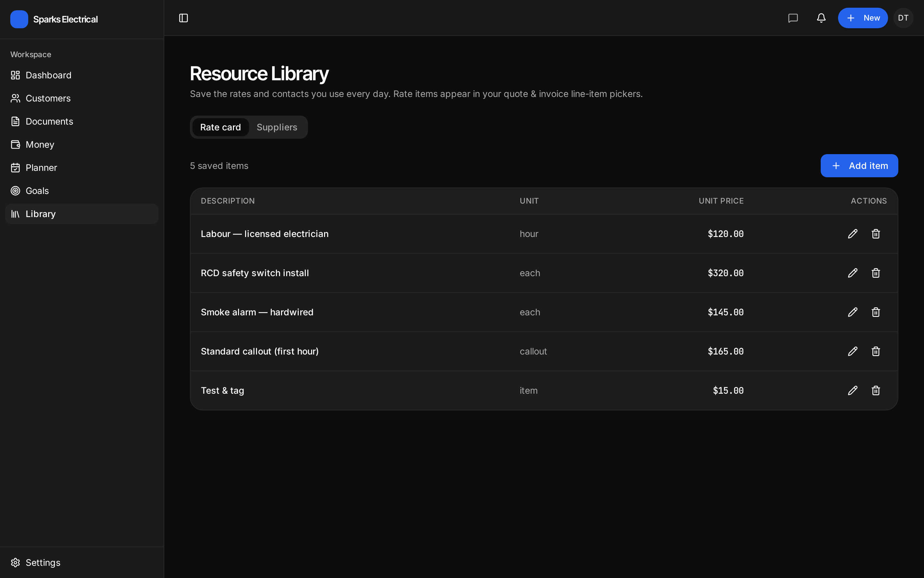This screenshot has width=924, height=578.
Task: Delete Standard callout (first hour) item
Action: point(876,351)
